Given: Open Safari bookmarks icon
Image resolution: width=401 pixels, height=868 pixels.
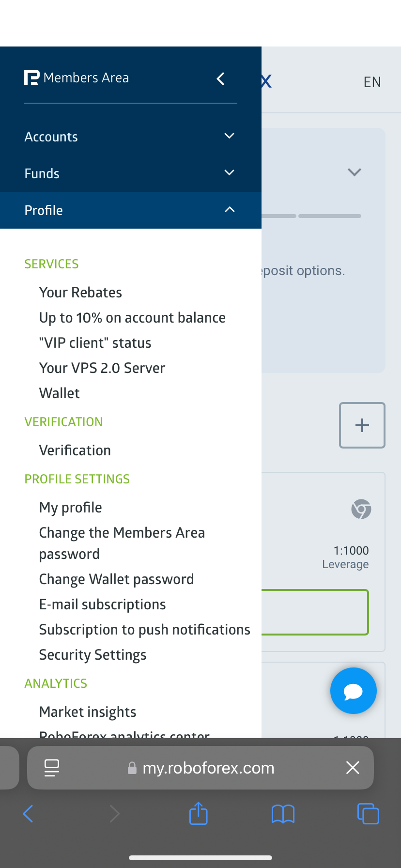Looking at the screenshot, I should pyautogui.click(x=283, y=814).
